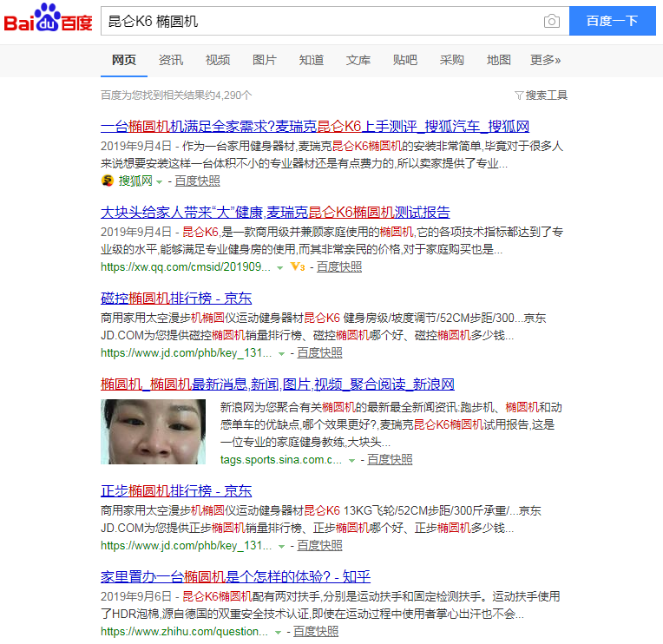Switch to the 视频 tab
The width and height of the screenshot is (663, 644).
(218, 60)
